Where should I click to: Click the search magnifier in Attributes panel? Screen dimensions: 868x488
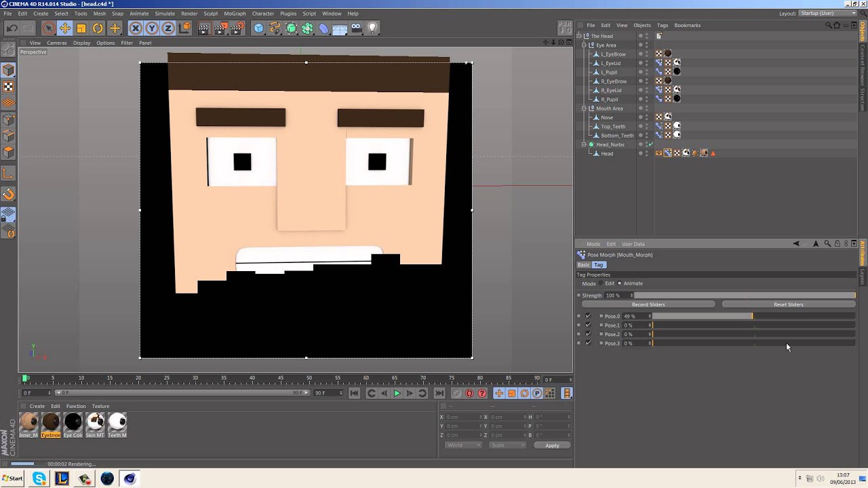click(827, 243)
